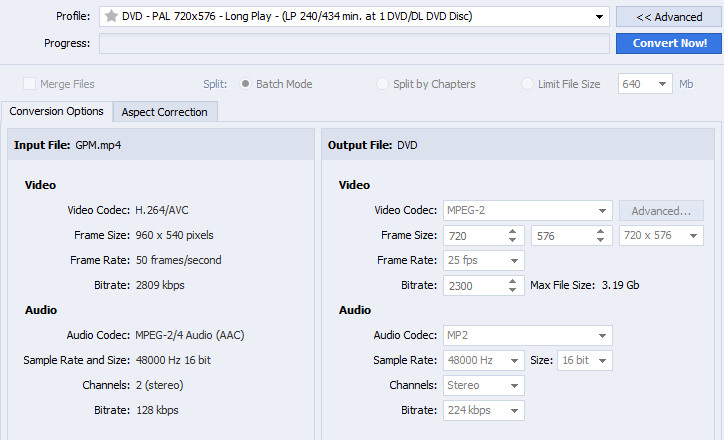Viewport: 724px width, 440px height.
Task: Enable the Merge Files checkbox
Action: (30, 84)
